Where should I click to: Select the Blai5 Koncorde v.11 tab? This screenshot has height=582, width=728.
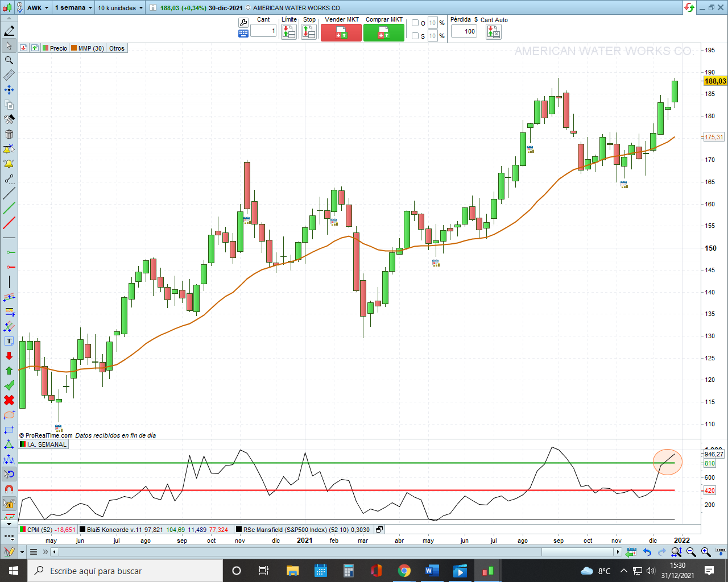click(154, 530)
